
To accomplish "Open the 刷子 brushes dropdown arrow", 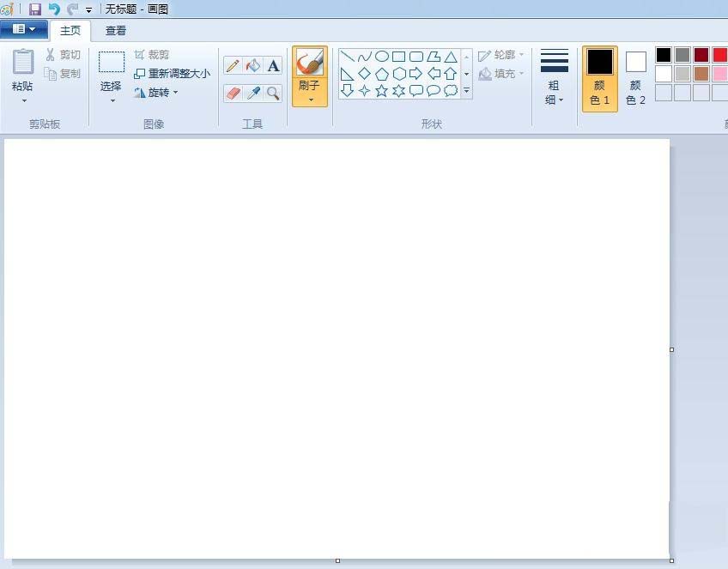I will [x=310, y=100].
